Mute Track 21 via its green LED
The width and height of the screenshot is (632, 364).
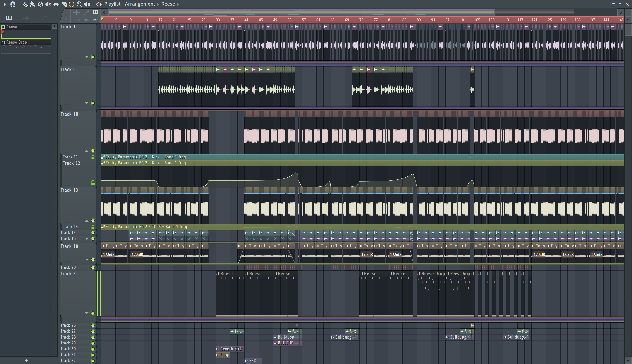93,313
